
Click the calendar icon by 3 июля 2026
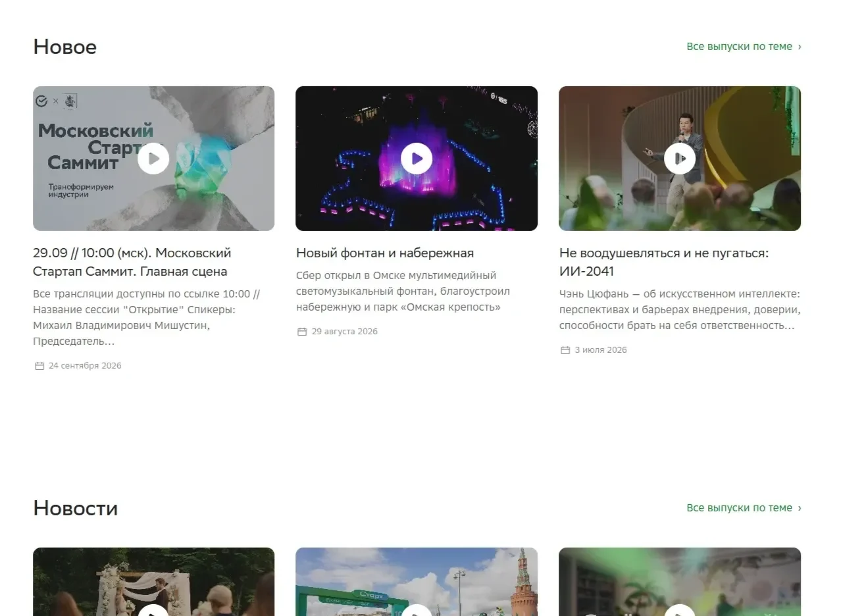click(565, 350)
